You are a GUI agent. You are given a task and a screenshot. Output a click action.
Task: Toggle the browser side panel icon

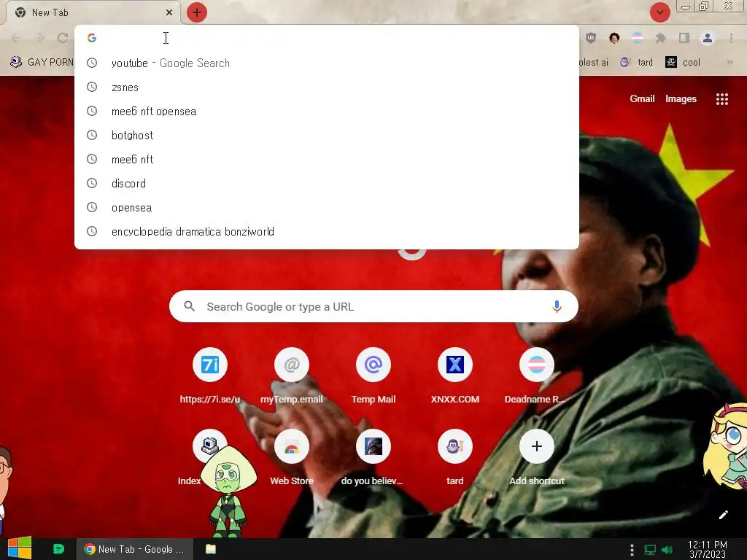click(684, 38)
